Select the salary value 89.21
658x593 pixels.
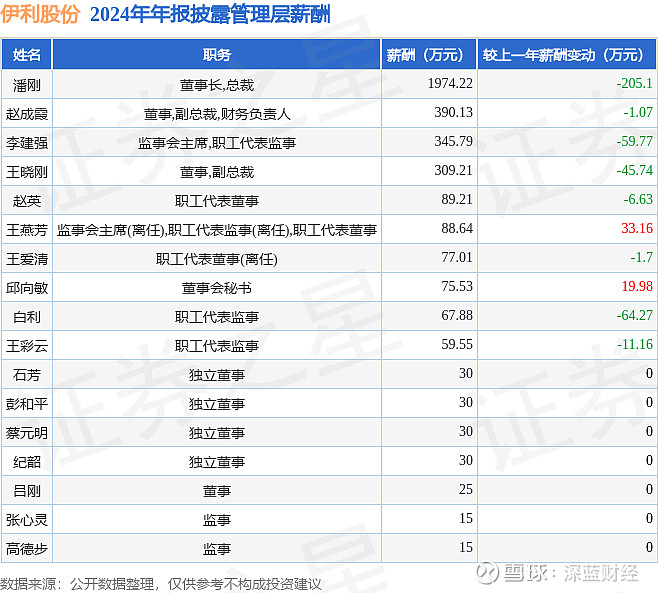tap(457, 199)
